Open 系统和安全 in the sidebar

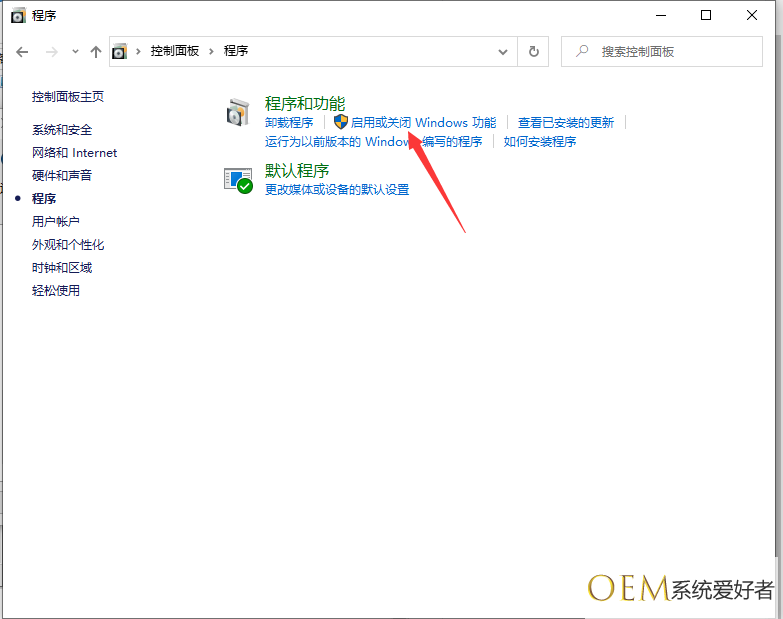(x=62, y=130)
